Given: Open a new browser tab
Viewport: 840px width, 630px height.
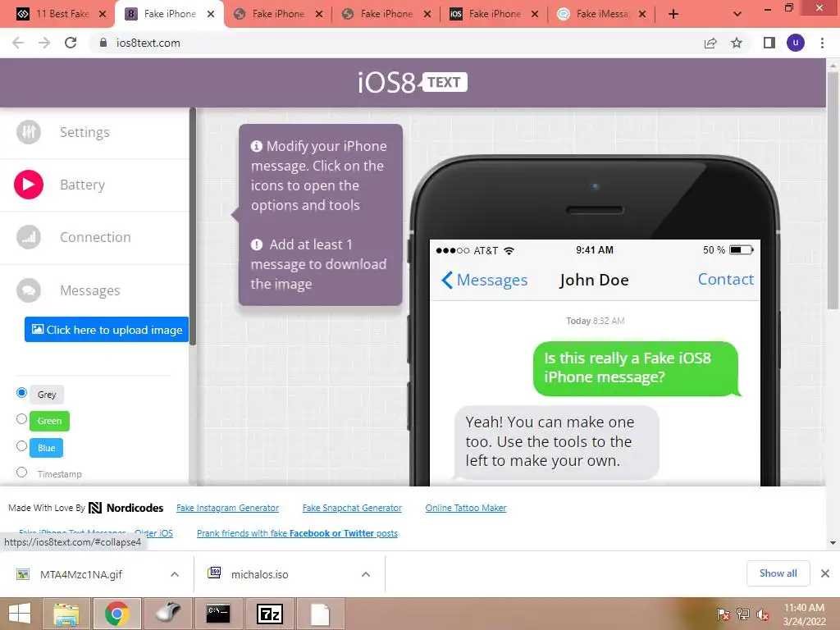Looking at the screenshot, I should pos(673,14).
